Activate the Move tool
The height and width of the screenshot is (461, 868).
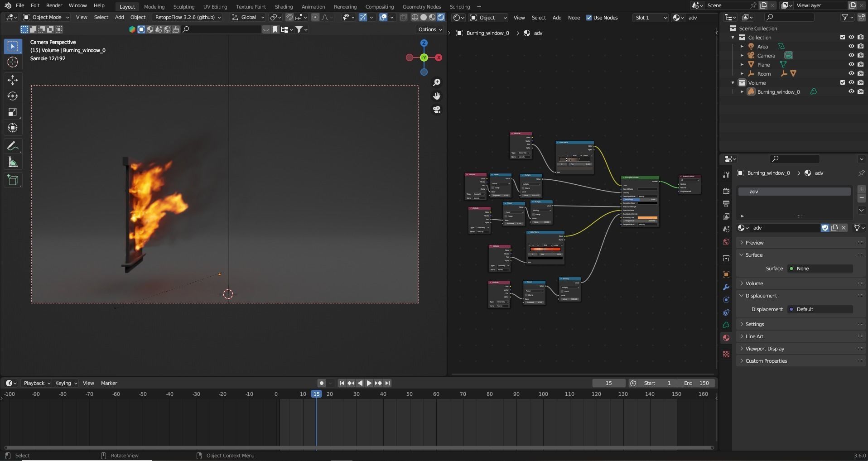13,80
